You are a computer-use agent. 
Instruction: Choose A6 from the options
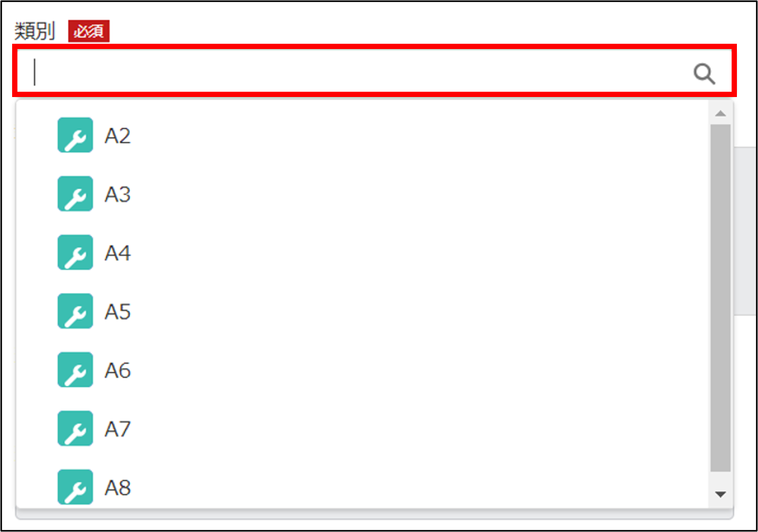tap(118, 371)
